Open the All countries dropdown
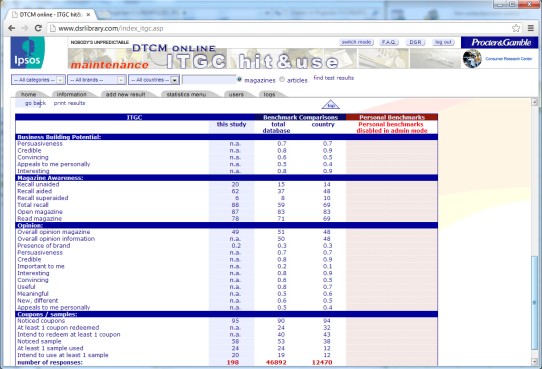This screenshot has height=369, width=542. 154,80
